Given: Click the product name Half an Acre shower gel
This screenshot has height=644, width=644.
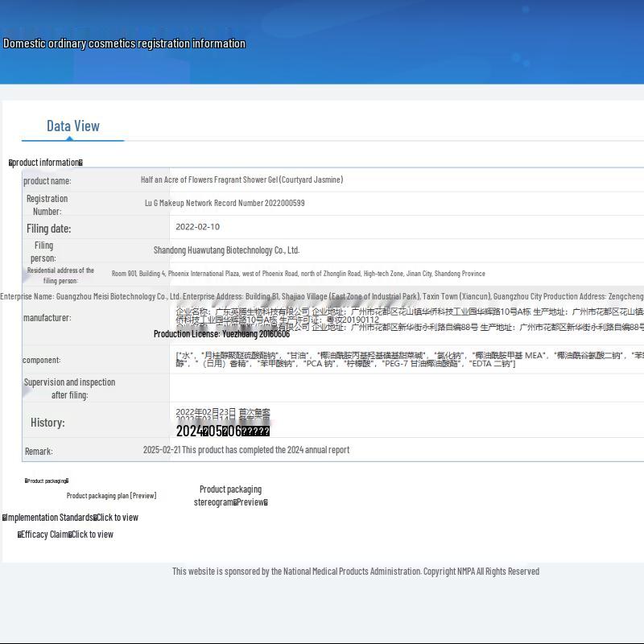Looking at the screenshot, I should coord(242,180).
